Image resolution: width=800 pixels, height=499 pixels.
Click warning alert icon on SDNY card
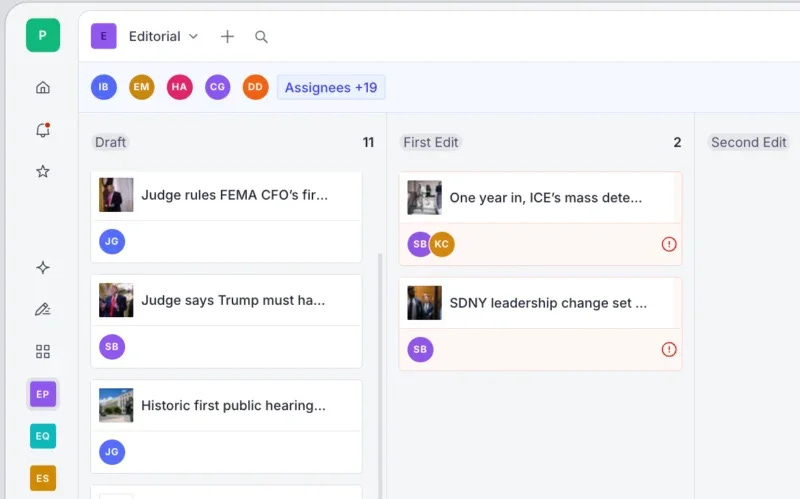point(669,350)
